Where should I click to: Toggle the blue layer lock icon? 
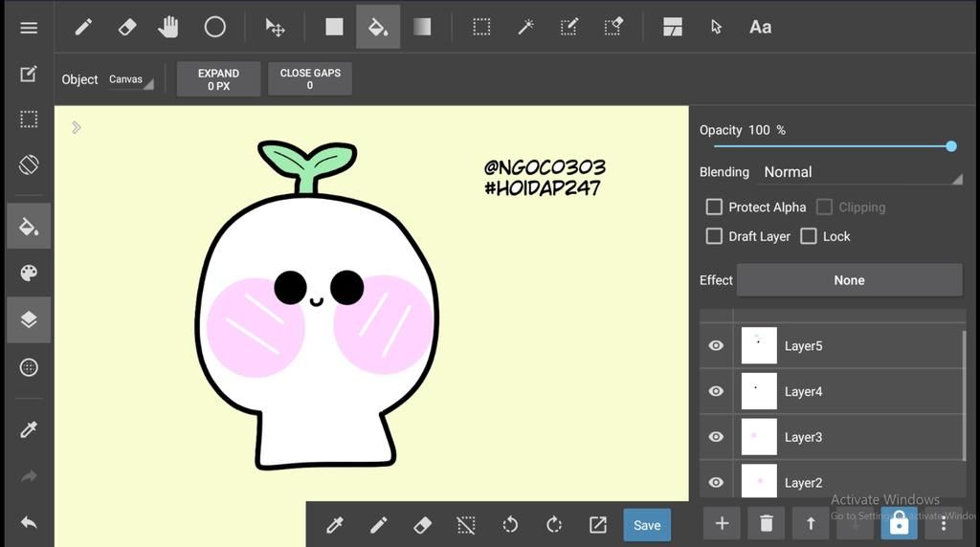[900, 523]
